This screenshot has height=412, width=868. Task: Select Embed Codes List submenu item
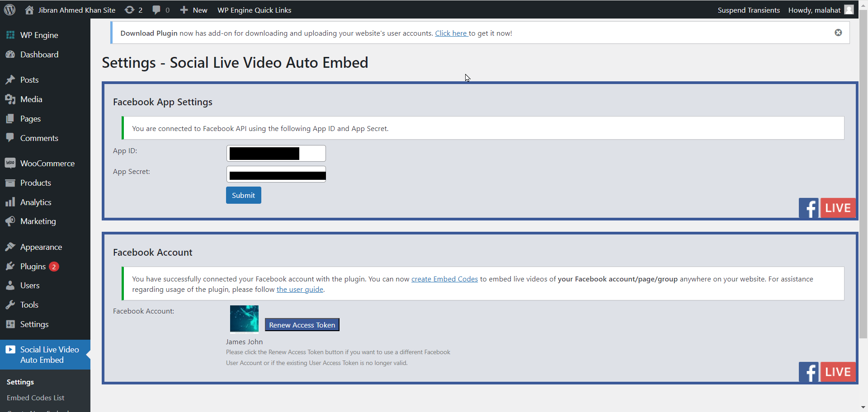tap(35, 398)
